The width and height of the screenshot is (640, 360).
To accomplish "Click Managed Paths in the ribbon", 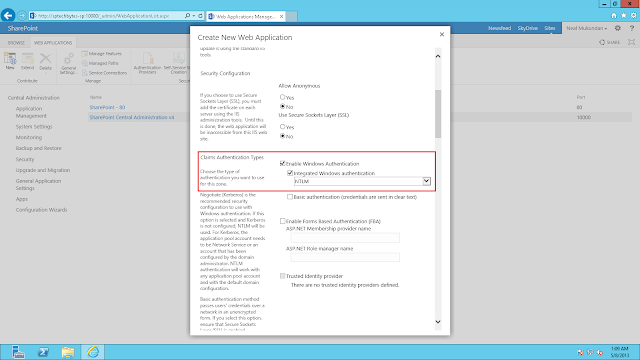I will coord(100,63).
